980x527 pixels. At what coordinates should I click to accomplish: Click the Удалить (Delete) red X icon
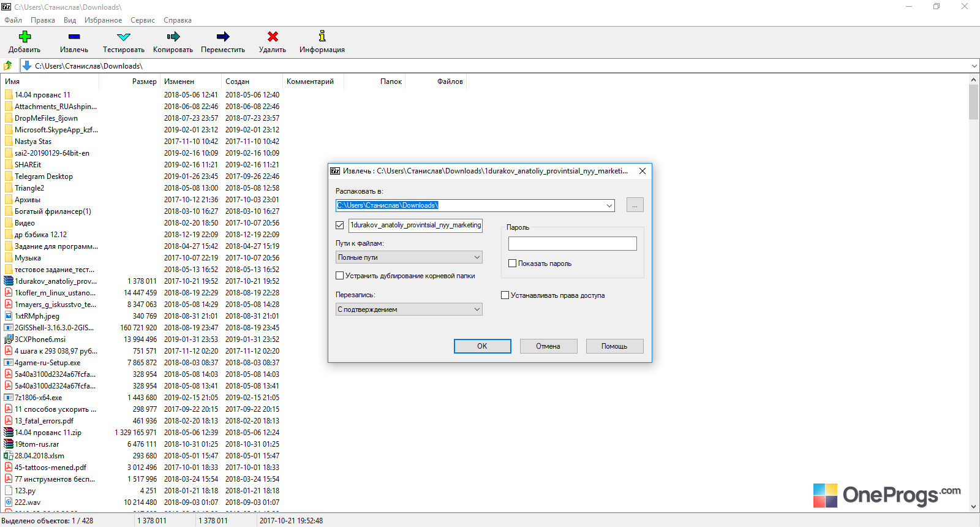[273, 36]
